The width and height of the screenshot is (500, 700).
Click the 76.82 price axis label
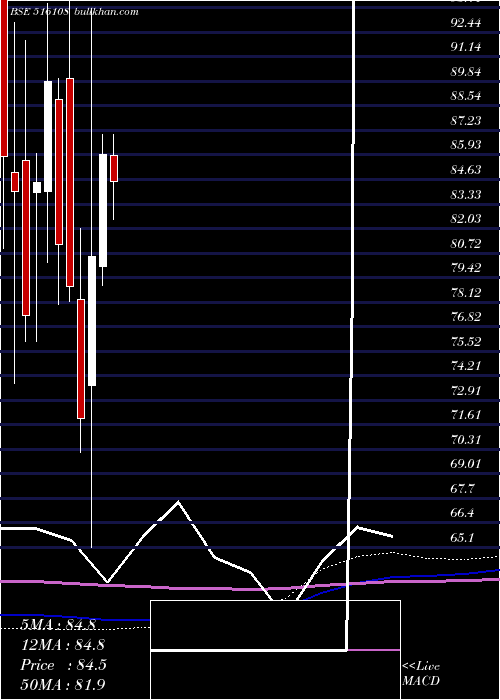(x=466, y=317)
